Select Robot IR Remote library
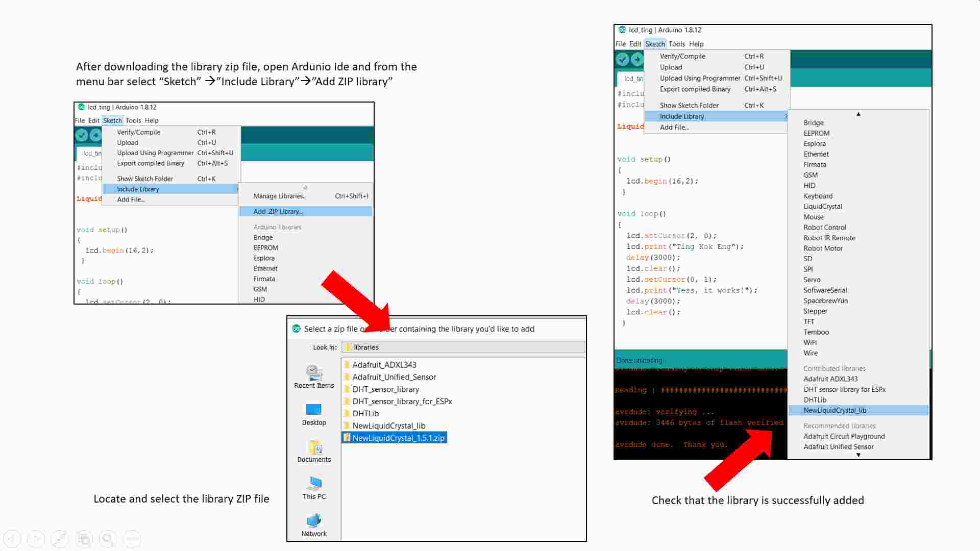The height and width of the screenshot is (551, 980). pyautogui.click(x=859, y=238)
